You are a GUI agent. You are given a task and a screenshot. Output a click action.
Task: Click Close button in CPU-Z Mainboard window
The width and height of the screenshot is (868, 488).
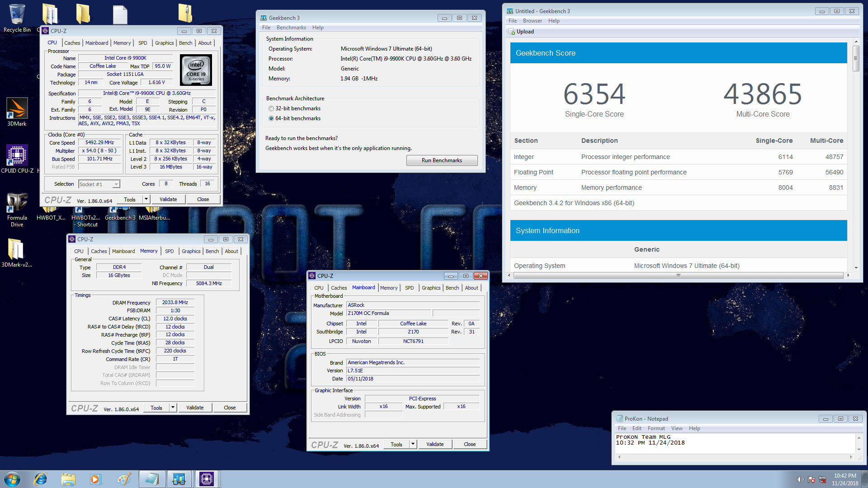[470, 444]
